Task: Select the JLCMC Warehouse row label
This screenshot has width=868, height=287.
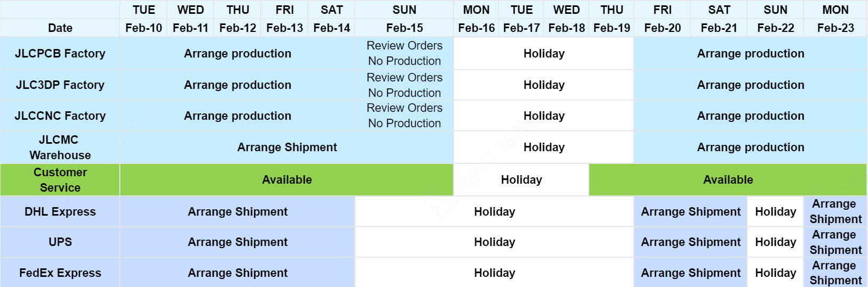Action: pyautogui.click(x=60, y=147)
